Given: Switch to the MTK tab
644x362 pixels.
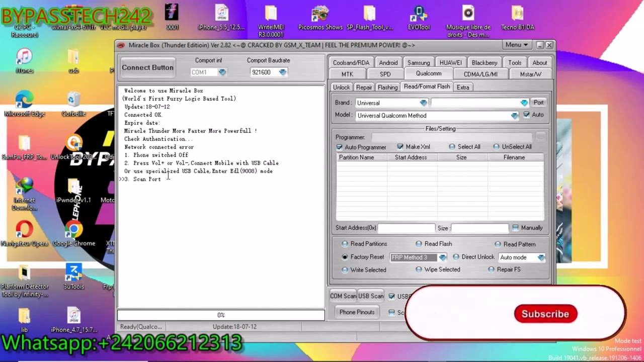Looking at the screenshot, I should [x=347, y=74].
